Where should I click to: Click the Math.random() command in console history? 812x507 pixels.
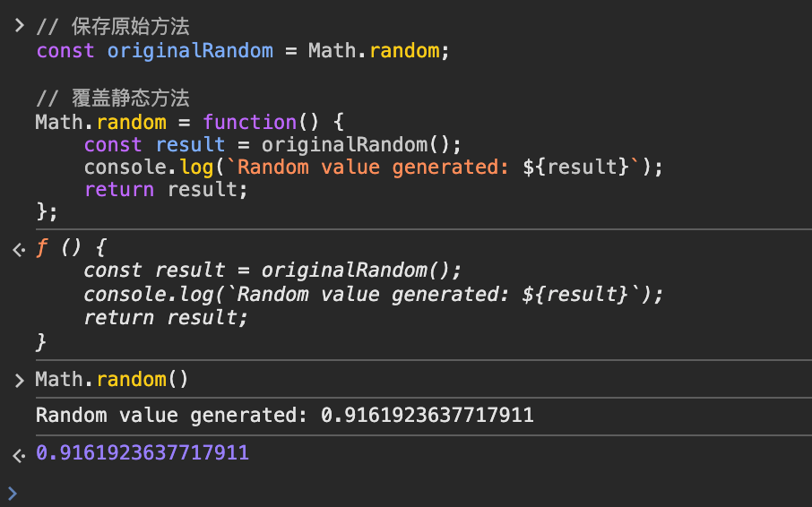point(112,379)
